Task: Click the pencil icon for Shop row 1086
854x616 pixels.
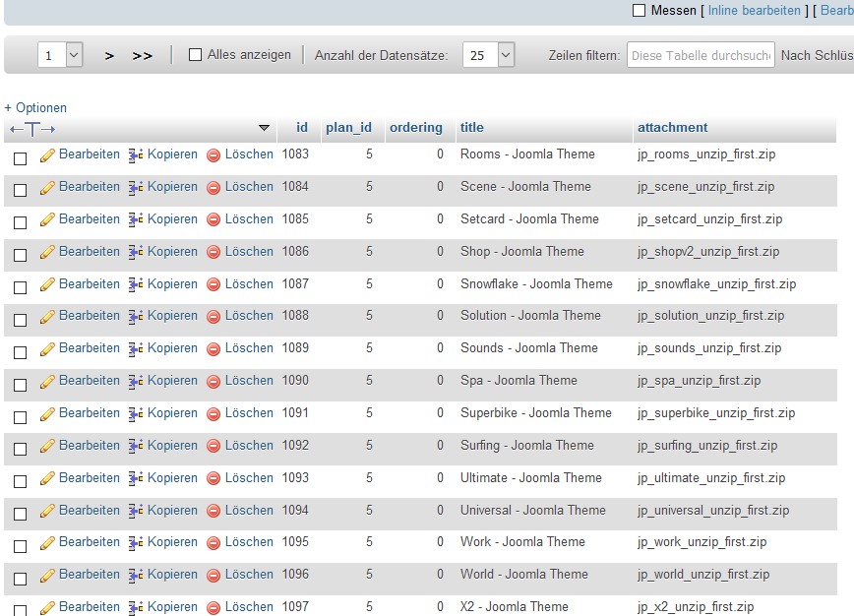Action: point(47,253)
